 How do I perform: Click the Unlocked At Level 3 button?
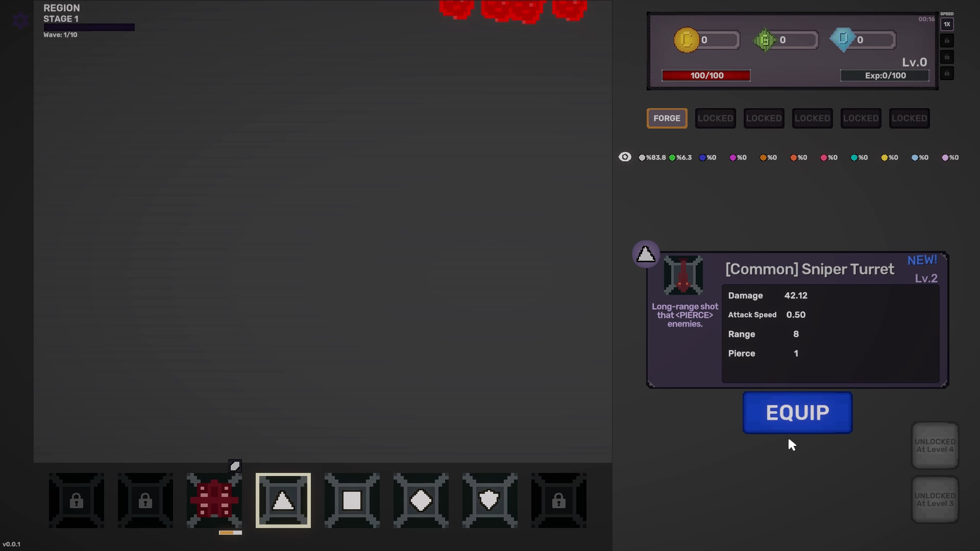[x=935, y=499]
